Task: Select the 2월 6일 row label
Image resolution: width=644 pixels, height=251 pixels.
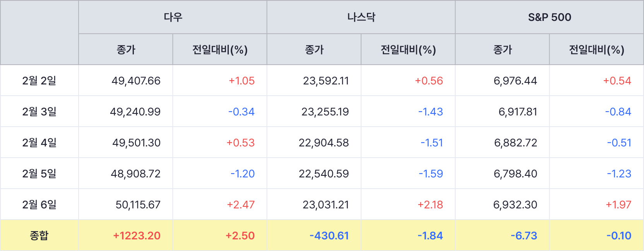Action: point(39,205)
